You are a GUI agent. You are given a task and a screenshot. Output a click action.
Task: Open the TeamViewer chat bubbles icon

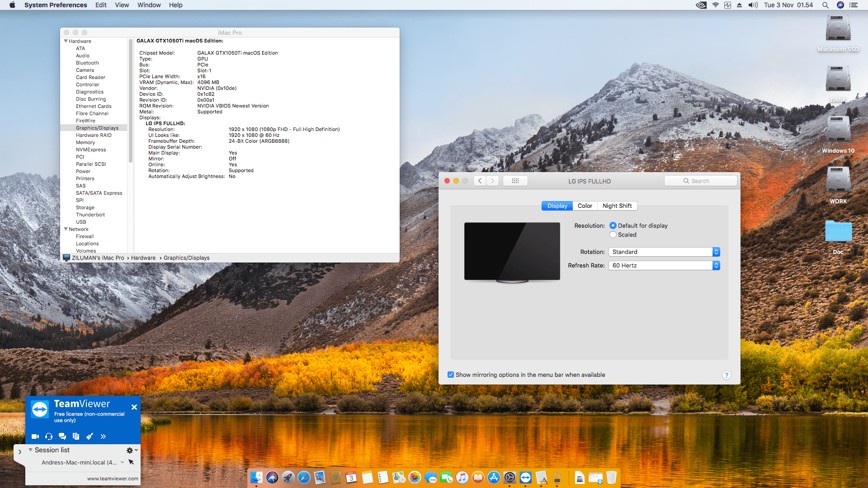tap(62, 436)
